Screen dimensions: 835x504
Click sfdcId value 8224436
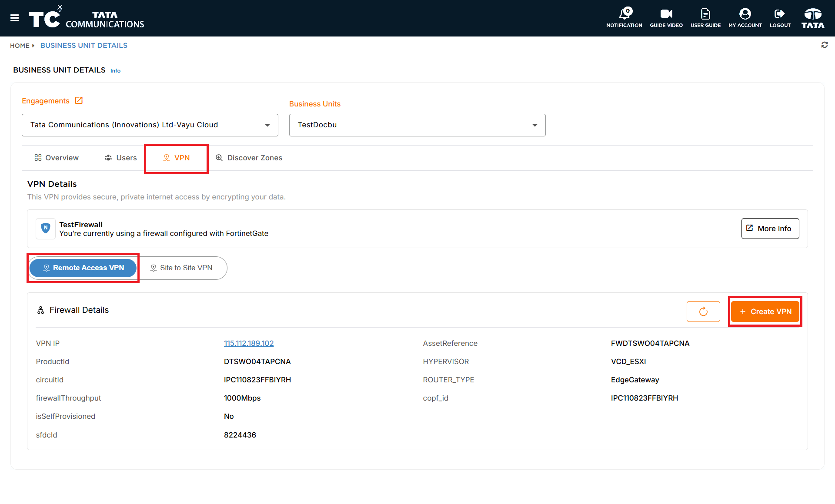[x=240, y=435]
